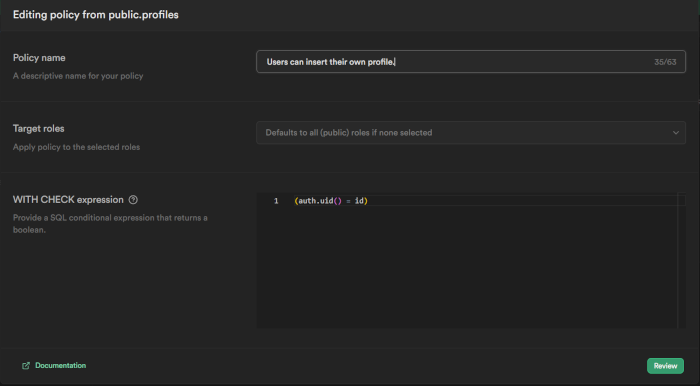700x386 pixels.
Task: Click the editor's vertical scrollbar strip
Action: (681, 261)
